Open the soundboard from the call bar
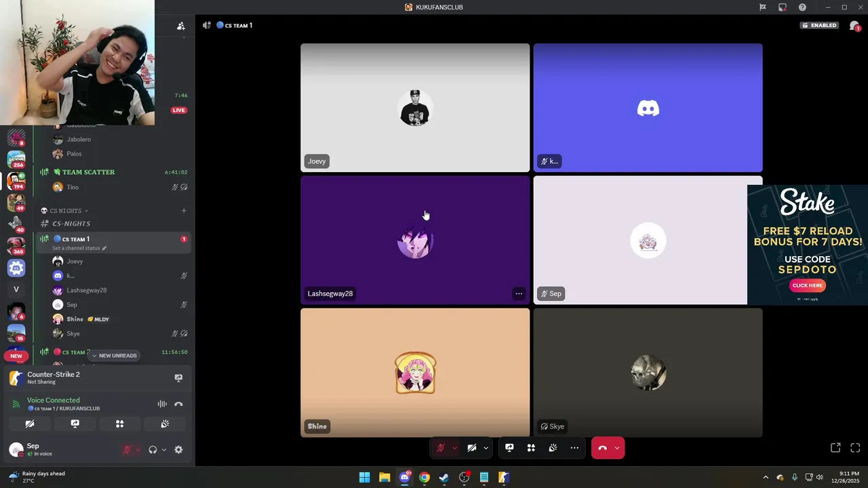The height and width of the screenshot is (488, 868). click(x=553, y=448)
